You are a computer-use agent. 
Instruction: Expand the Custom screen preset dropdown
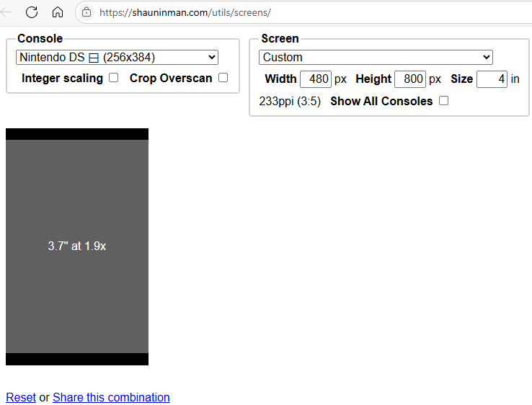[376, 57]
